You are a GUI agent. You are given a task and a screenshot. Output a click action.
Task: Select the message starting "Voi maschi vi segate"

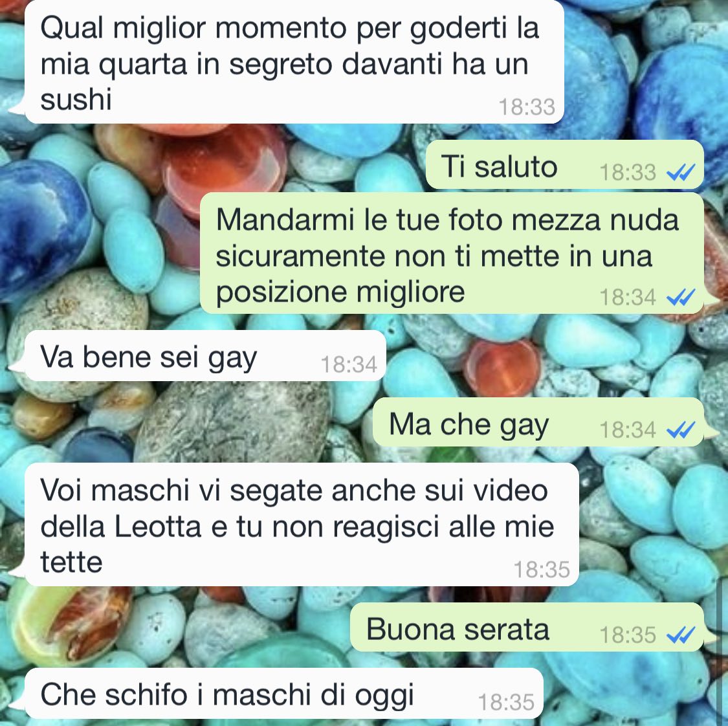302,525
